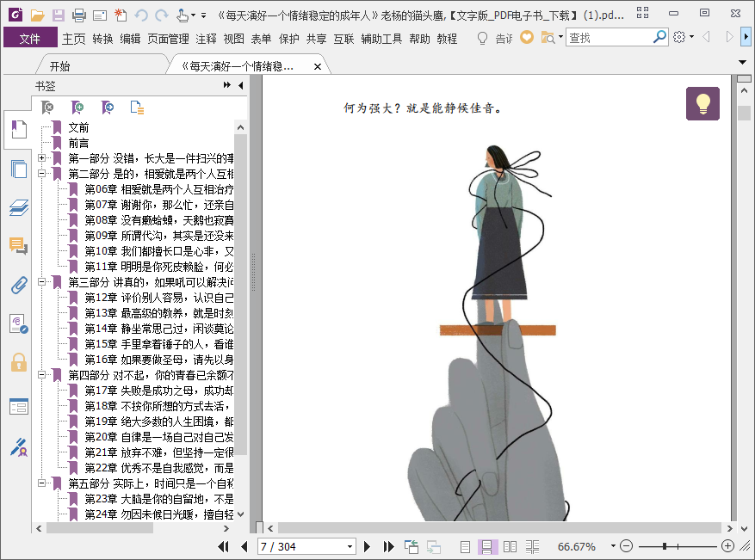Screen dimensions: 755x560
Task: Click the bookmark panel horizontal scrollbar
Action: coord(100,528)
